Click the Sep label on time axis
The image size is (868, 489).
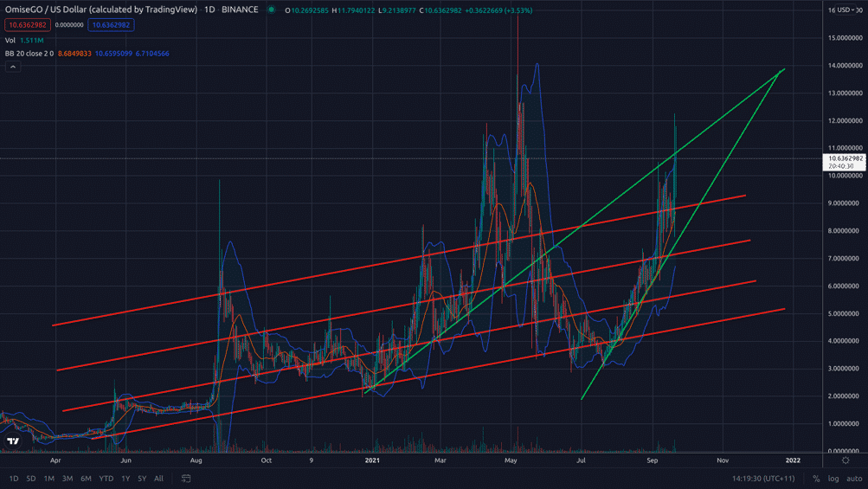pos(653,460)
